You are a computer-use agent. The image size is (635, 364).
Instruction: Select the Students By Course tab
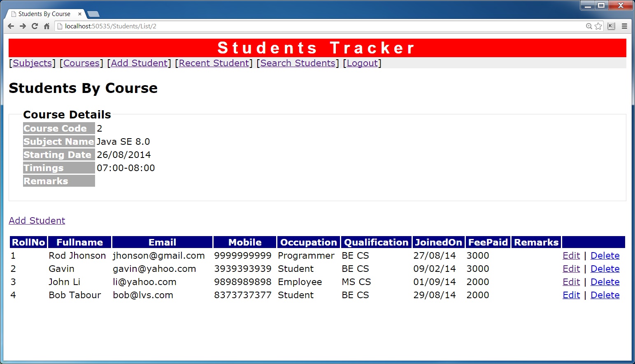(44, 14)
